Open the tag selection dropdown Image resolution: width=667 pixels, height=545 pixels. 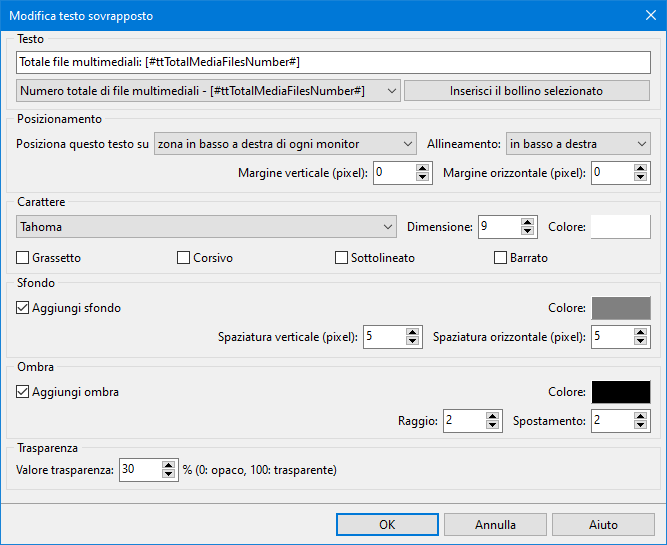208,91
